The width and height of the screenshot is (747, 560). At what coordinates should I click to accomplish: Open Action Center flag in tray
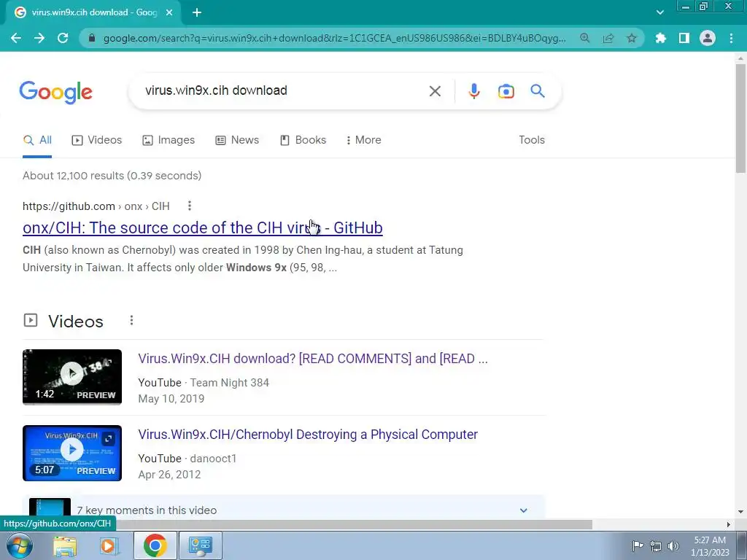pos(637,545)
